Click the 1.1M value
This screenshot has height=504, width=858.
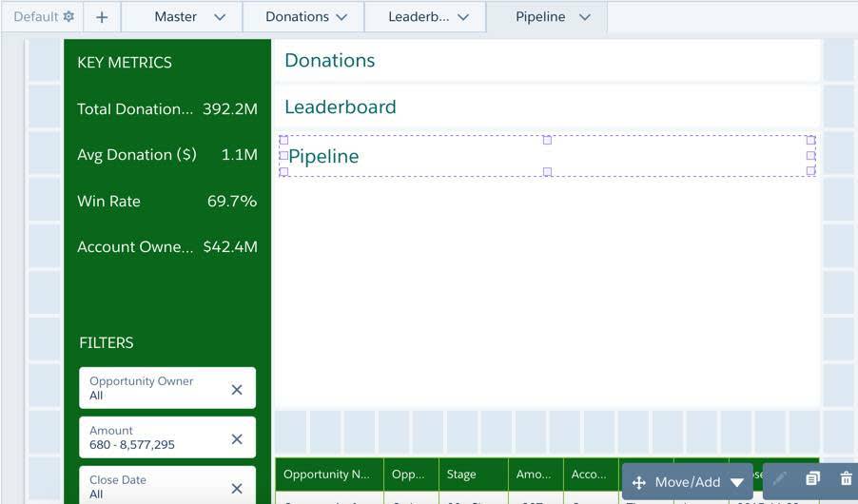point(240,155)
